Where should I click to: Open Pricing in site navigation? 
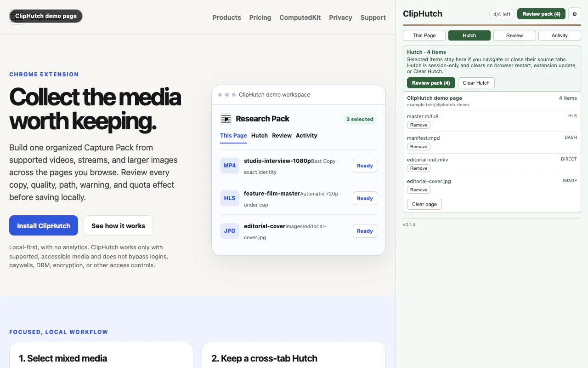pyautogui.click(x=260, y=17)
